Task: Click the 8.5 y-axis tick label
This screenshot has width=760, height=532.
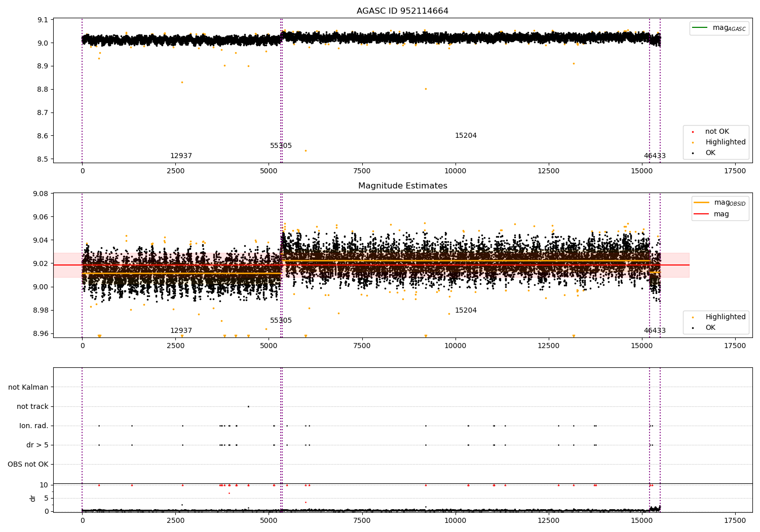Action: [x=43, y=159]
